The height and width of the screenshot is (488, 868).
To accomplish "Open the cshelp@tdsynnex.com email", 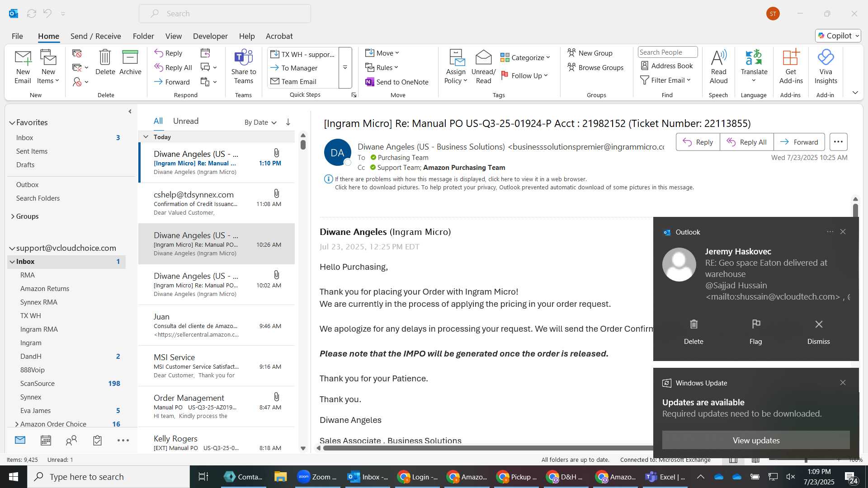I will [x=217, y=203].
